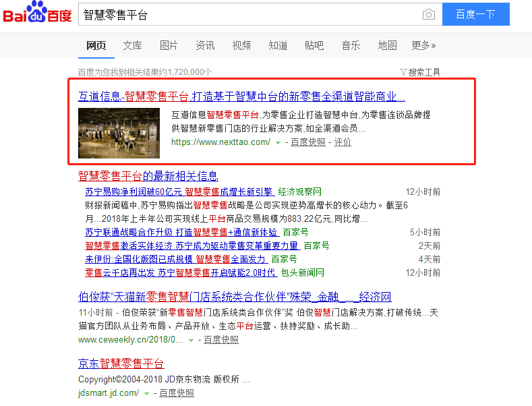This screenshot has height=406, width=532.
Task: Go to the 贴吧 tab
Action: (314, 45)
